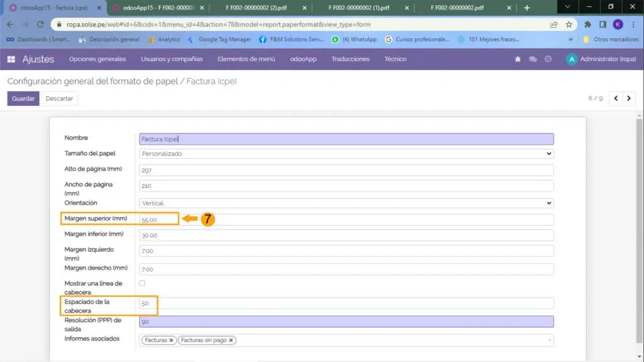Go to previous record arrow
This screenshot has height=362, width=644.
pyautogui.click(x=616, y=98)
